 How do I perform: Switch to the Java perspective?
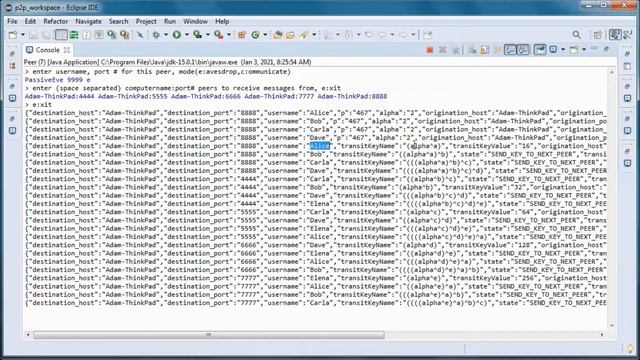[x=615, y=35]
